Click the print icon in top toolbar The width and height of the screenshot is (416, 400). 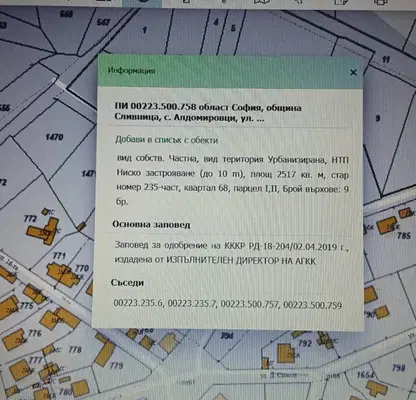click(380, 2)
